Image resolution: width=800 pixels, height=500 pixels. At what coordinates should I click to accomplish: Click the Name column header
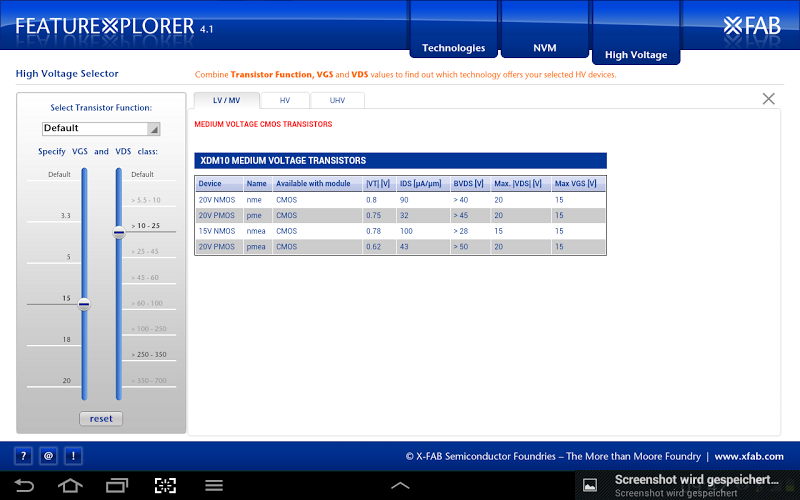(258, 184)
